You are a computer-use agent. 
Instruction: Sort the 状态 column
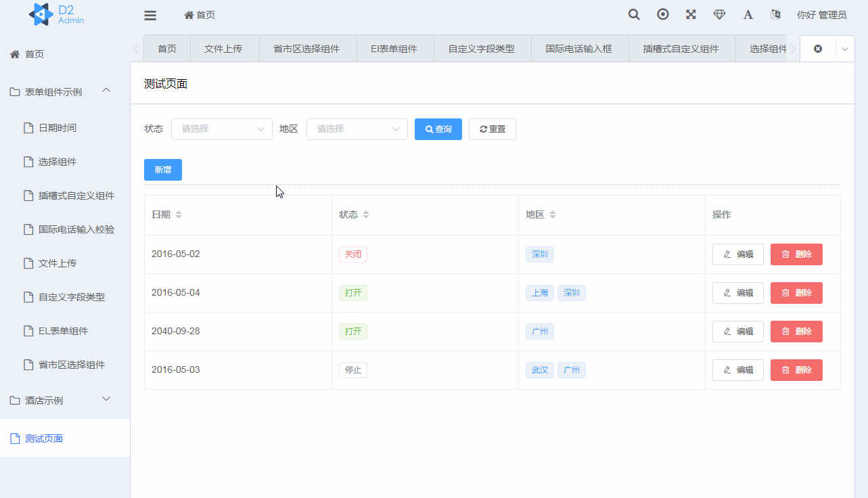(366, 214)
